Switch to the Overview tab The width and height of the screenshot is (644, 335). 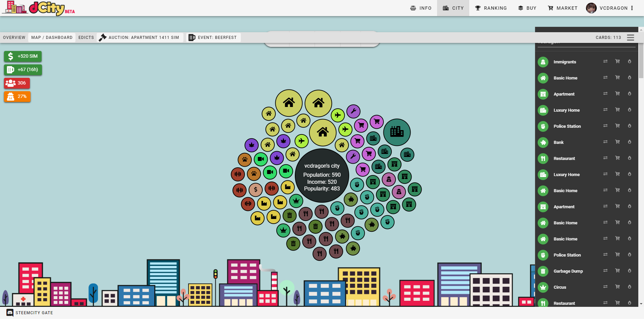click(14, 38)
